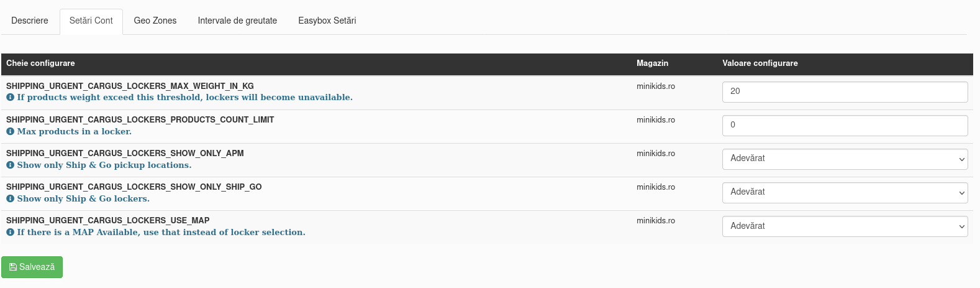Click info icon for Ship & Go lockers

[10, 199]
